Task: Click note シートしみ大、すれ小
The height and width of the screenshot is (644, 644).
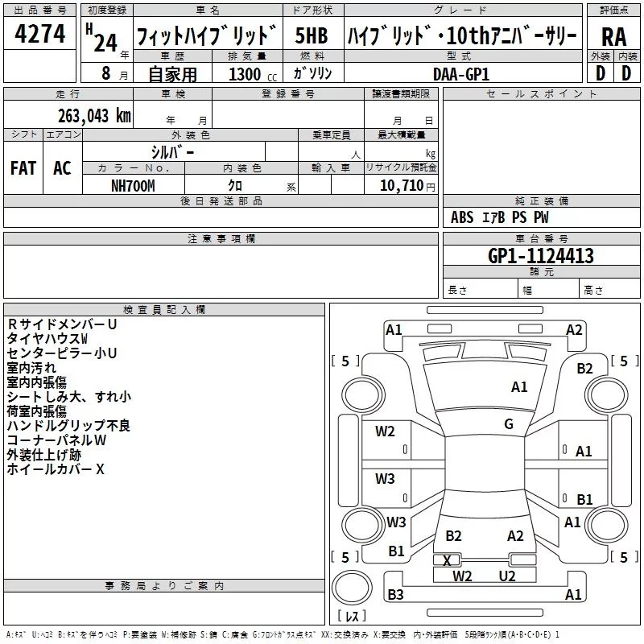Action: pyautogui.click(x=69, y=397)
